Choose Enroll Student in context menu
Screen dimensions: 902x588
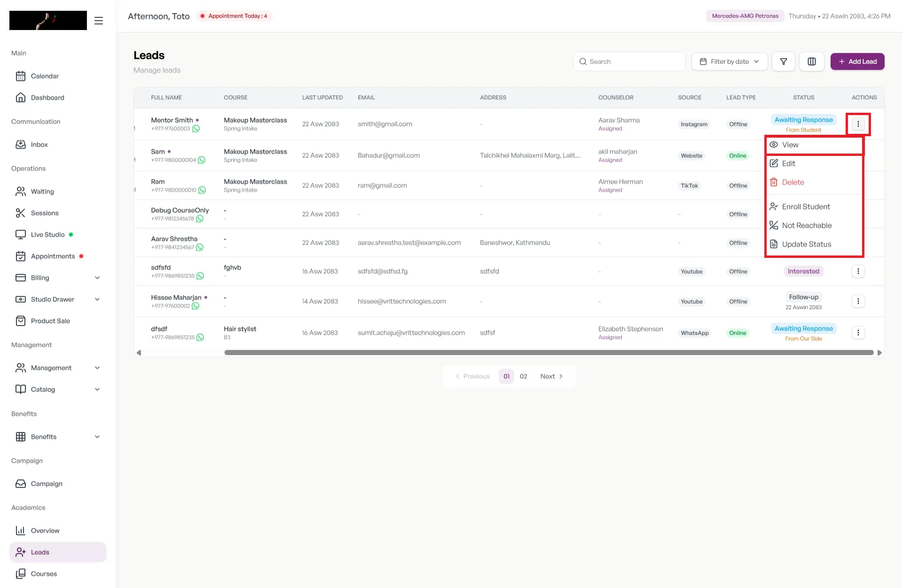[815, 207]
